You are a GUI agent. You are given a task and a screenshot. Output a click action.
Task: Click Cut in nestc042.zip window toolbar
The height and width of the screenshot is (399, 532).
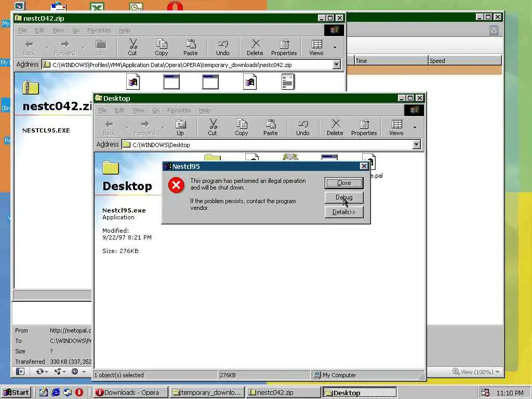click(132, 47)
